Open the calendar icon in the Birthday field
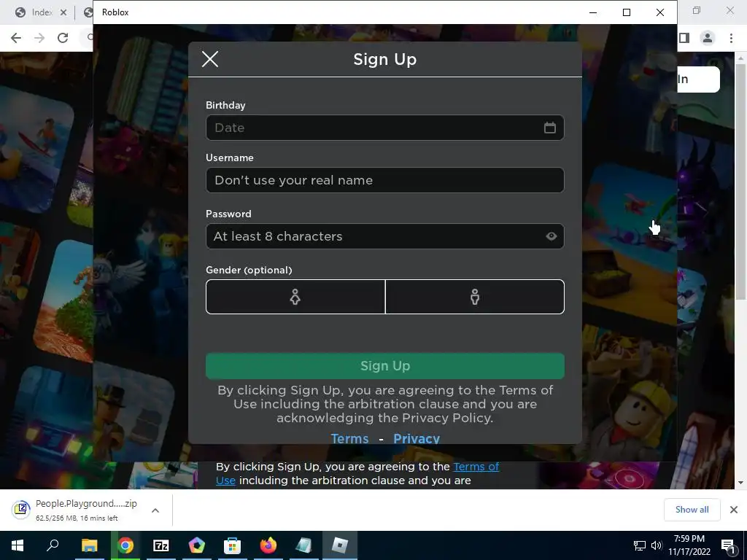 [x=550, y=128]
